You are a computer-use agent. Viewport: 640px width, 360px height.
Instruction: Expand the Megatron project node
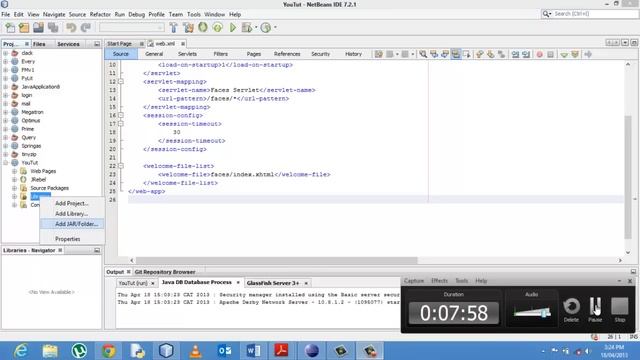coord(6,112)
